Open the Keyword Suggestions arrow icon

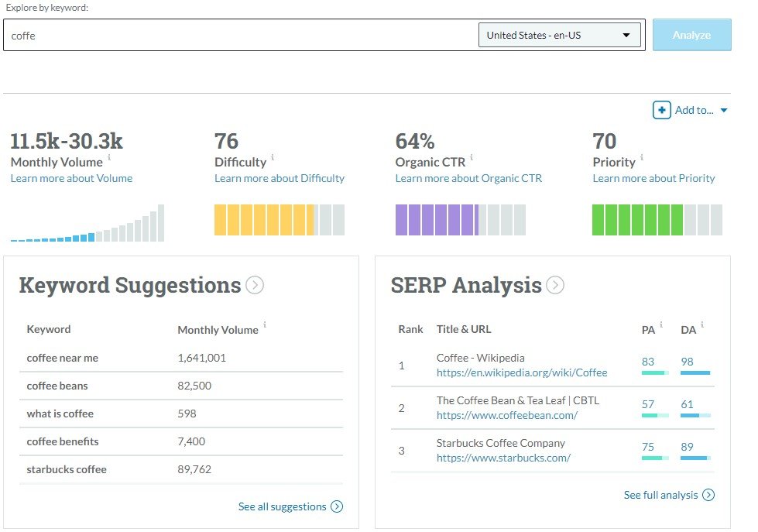(x=255, y=285)
